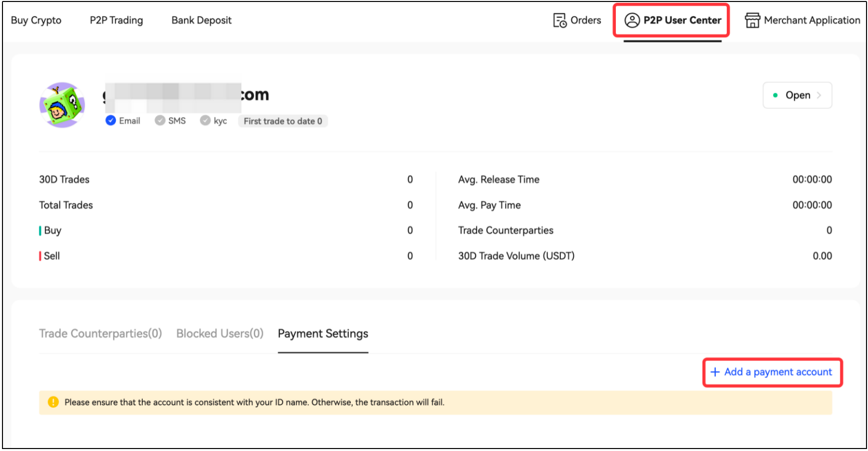Click the Orders clipboard icon
This screenshot has width=868, height=451.
pos(559,20)
